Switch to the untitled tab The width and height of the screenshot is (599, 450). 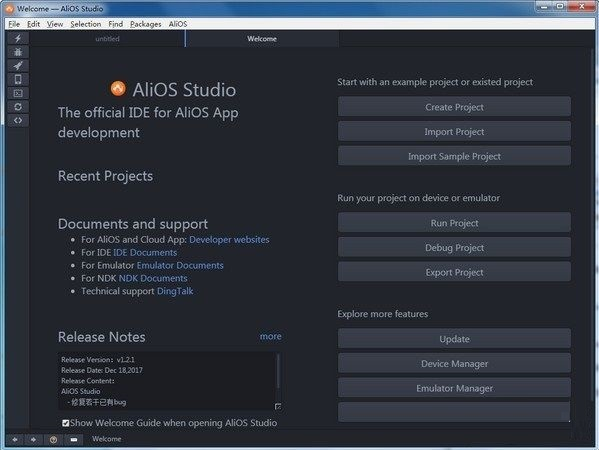click(107, 39)
